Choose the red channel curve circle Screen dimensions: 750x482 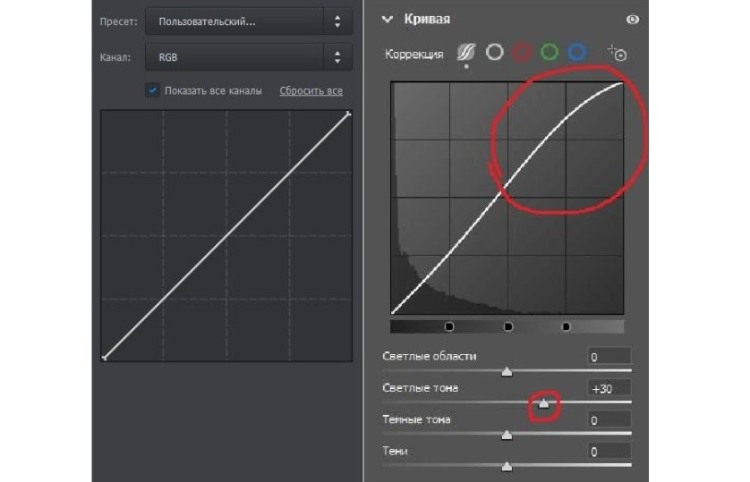[x=521, y=52]
